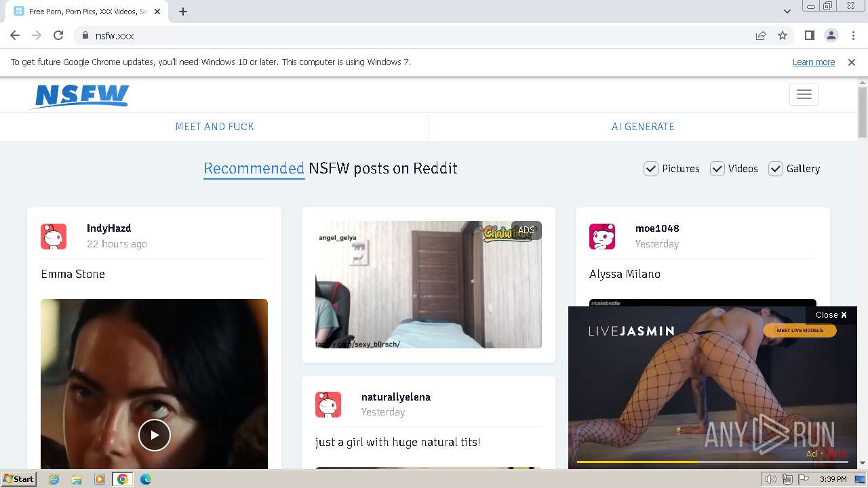The width and height of the screenshot is (868, 488).
Task: Select the active browser tab
Action: coord(86,12)
